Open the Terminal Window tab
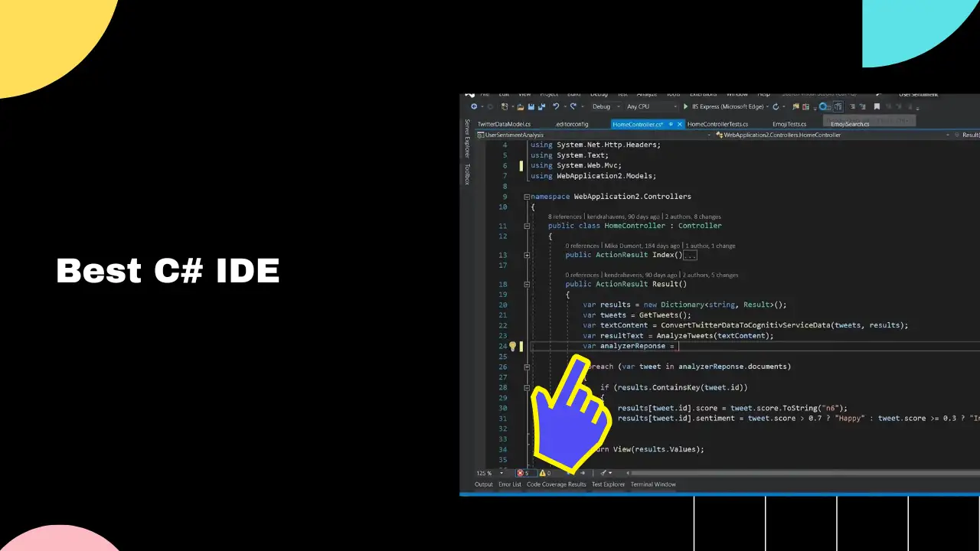 coord(653,484)
